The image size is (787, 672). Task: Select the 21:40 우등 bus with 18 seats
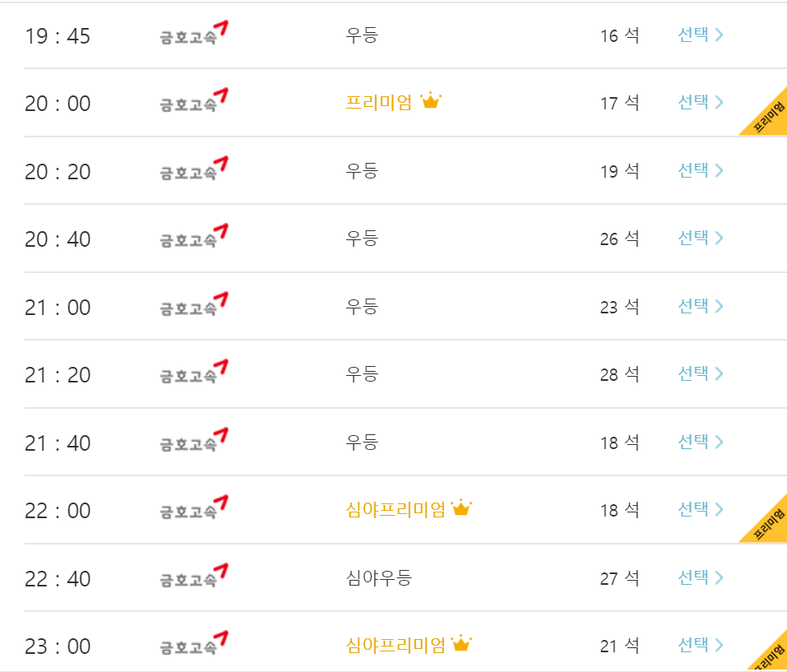(x=700, y=443)
